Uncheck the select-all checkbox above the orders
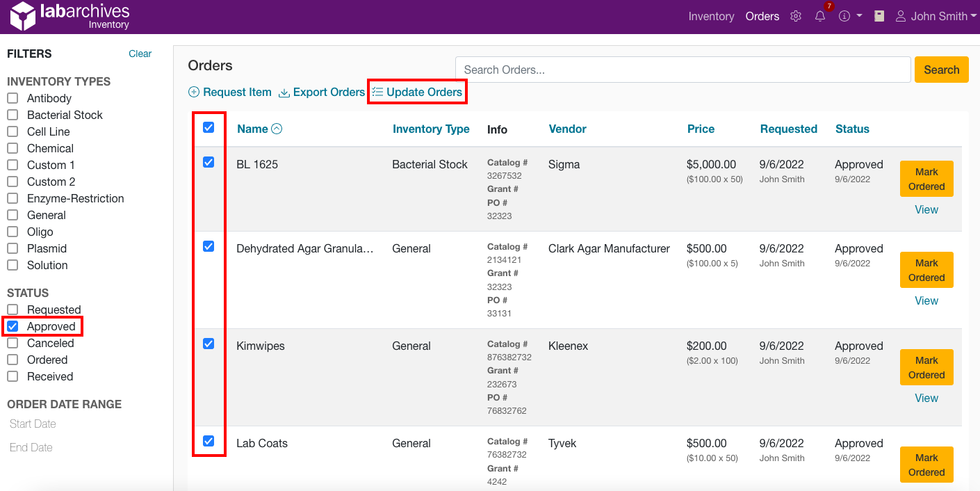Screen dimensions: 980x491 click(209, 128)
